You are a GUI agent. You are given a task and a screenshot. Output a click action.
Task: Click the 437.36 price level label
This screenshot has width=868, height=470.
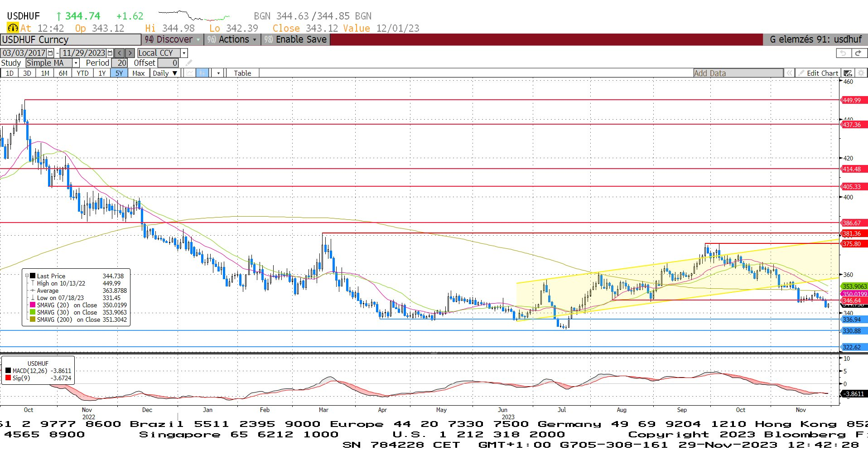coord(854,125)
